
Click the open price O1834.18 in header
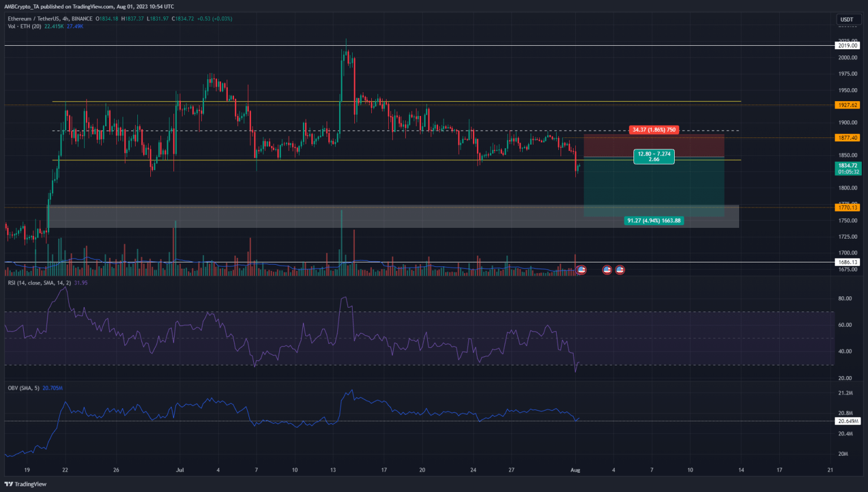[x=107, y=19]
